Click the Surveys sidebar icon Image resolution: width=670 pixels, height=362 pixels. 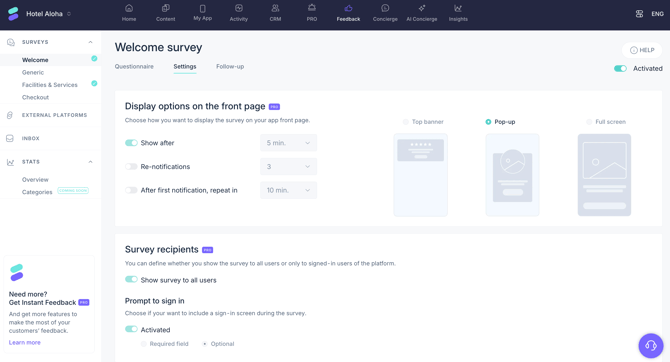point(11,42)
